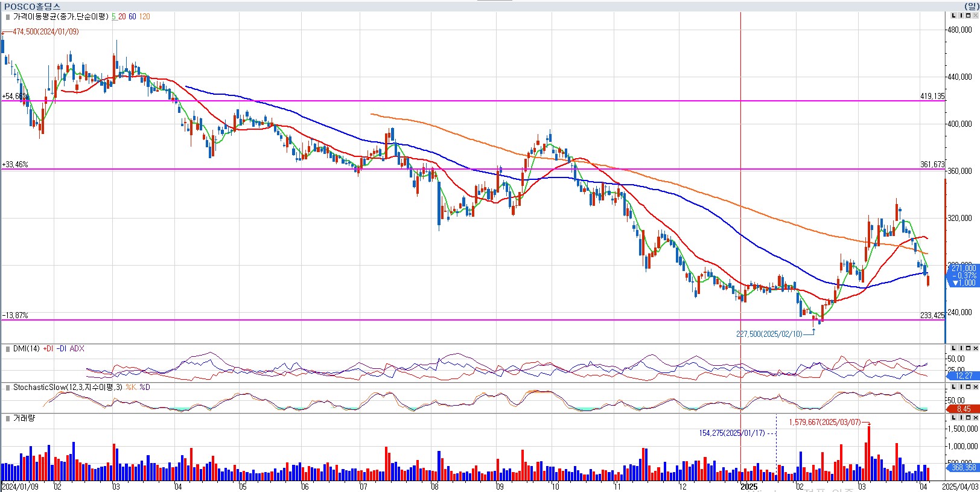This screenshot has height=492, width=980.
Task: Click the 419,135 horizontal line value
Action: coord(932,97)
